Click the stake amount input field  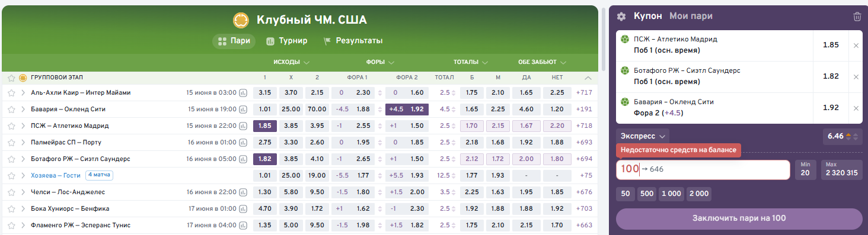tap(703, 169)
